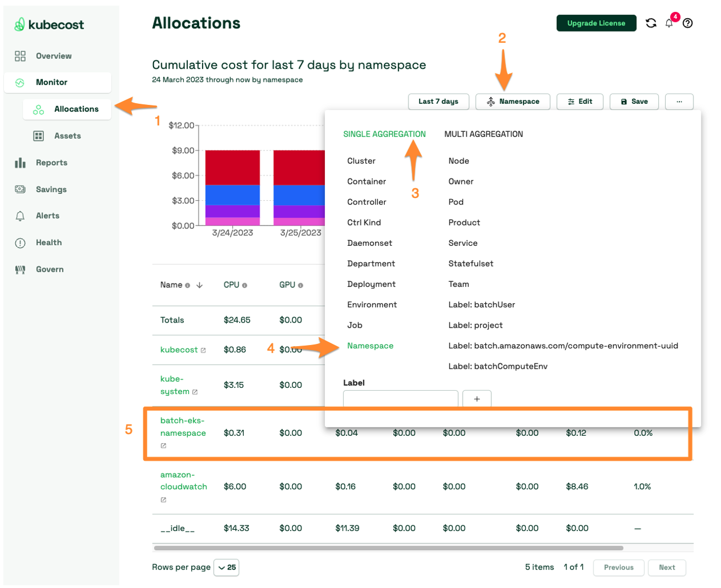
Task: Open the Last 7 days date range dropdown
Action: 438,101
